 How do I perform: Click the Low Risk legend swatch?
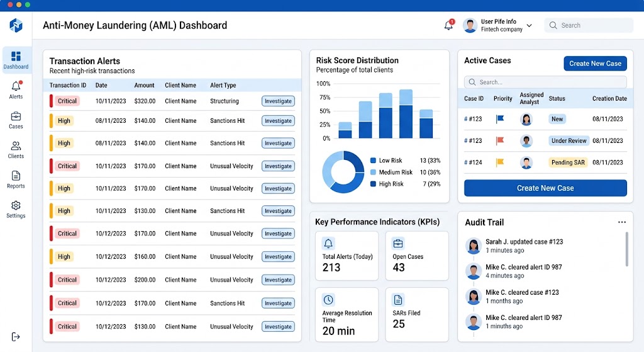(373, 161)
